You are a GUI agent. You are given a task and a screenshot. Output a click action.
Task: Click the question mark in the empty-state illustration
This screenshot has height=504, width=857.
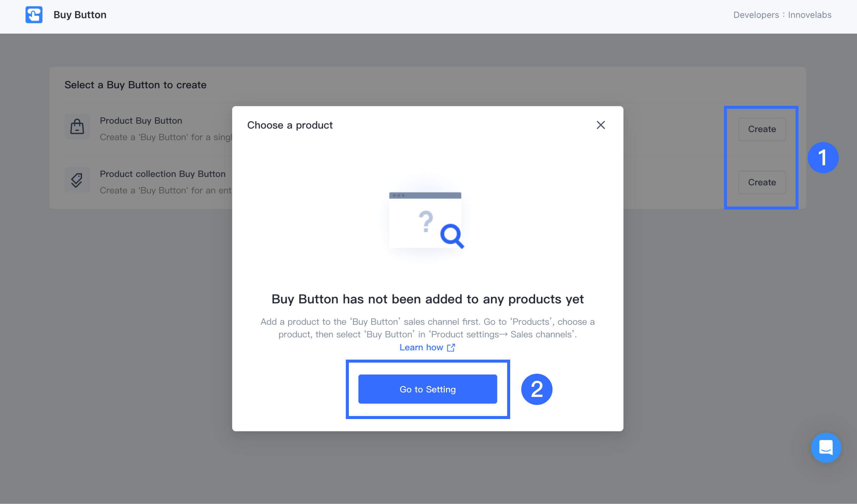[x=426, y=221]
